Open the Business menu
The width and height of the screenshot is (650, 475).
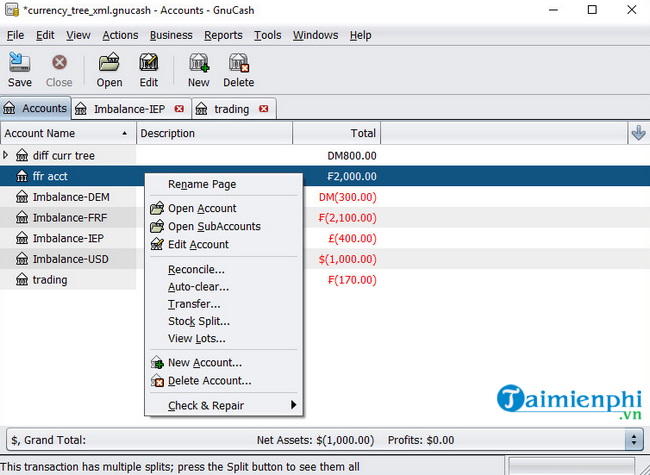pyautogui.click(x=171, y=35)
